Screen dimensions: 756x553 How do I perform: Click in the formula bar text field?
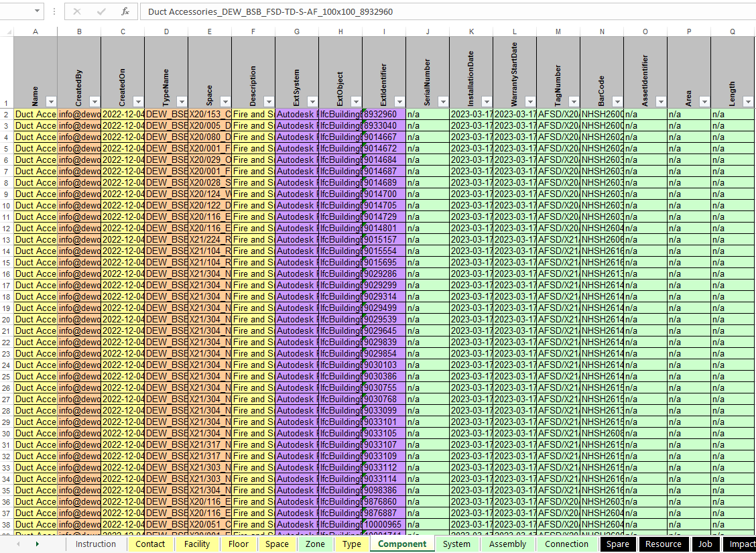[447, 11]
